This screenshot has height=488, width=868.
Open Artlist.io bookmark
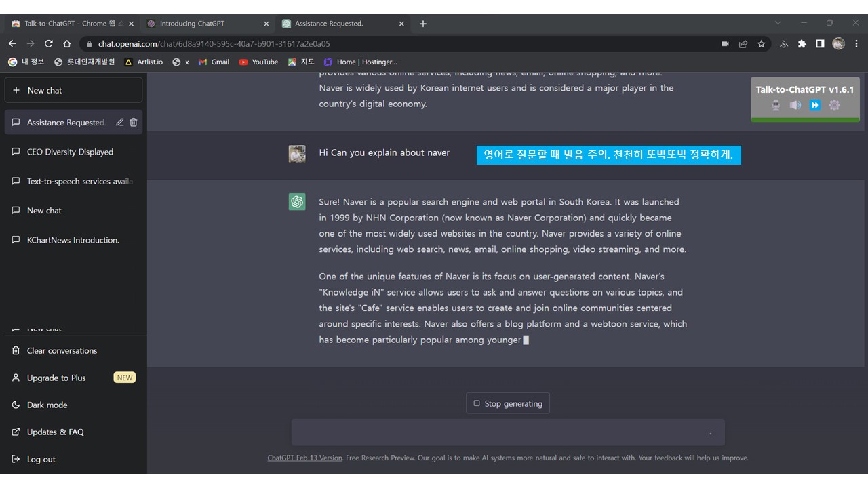pos(144,62)
